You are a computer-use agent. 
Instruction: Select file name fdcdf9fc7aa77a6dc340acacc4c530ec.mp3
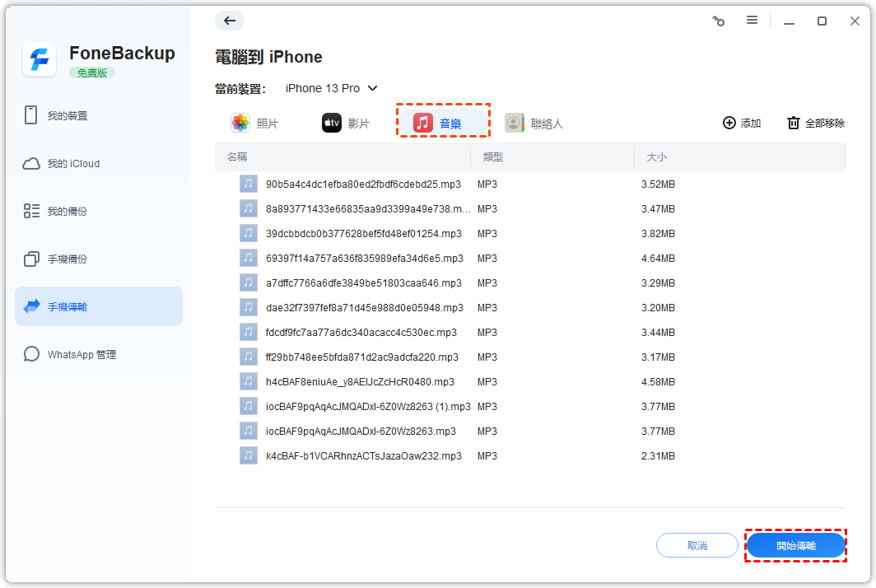(361, 332)
